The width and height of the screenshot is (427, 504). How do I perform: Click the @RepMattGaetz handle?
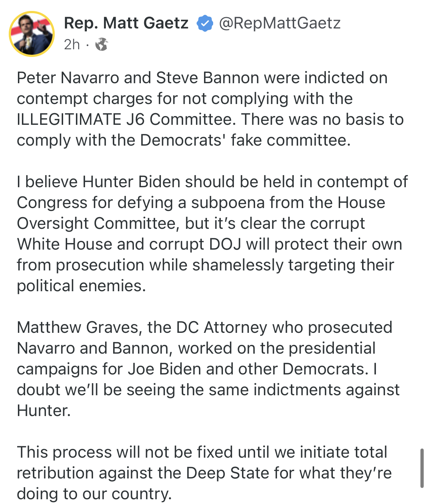280,23
